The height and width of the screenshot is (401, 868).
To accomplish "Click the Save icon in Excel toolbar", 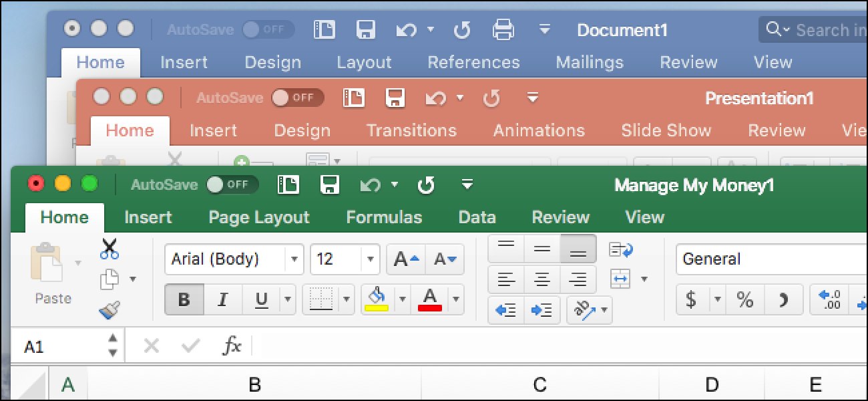I will coord(330,185).
